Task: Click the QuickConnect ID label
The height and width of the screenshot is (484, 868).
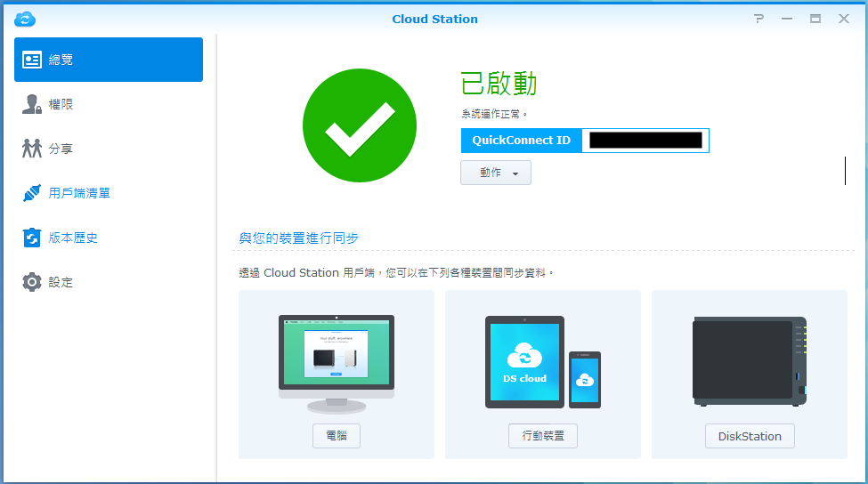Action: point(521,141)
